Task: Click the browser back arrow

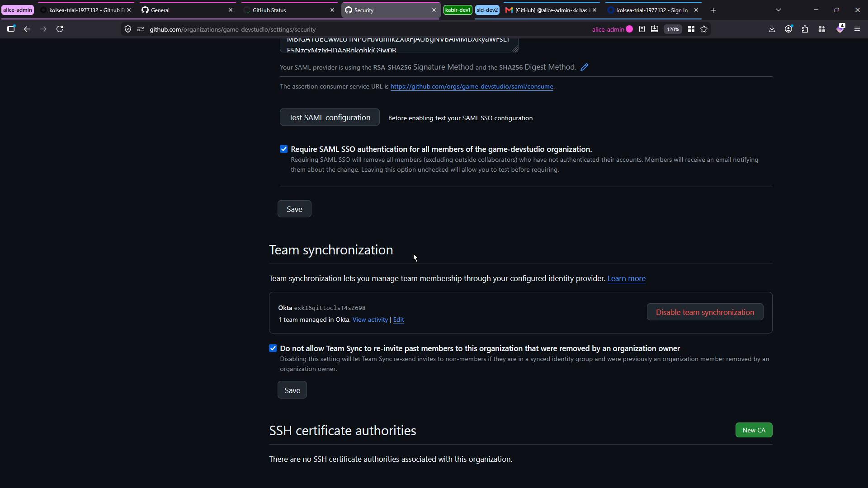Action: (x=27, y=29)
